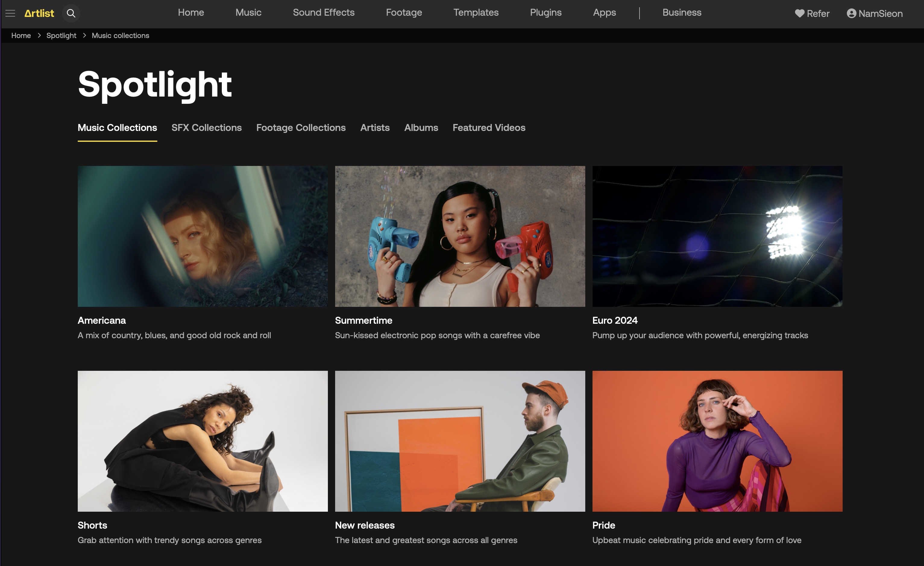Click the Pride collection title
Viewport: 924px width, 566px height.
coord(603,525)
